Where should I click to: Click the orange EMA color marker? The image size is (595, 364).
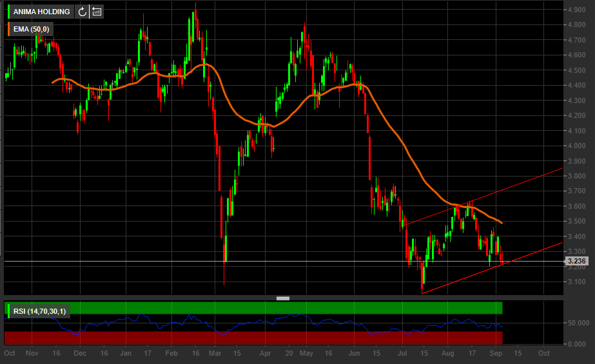pos(8,29)
